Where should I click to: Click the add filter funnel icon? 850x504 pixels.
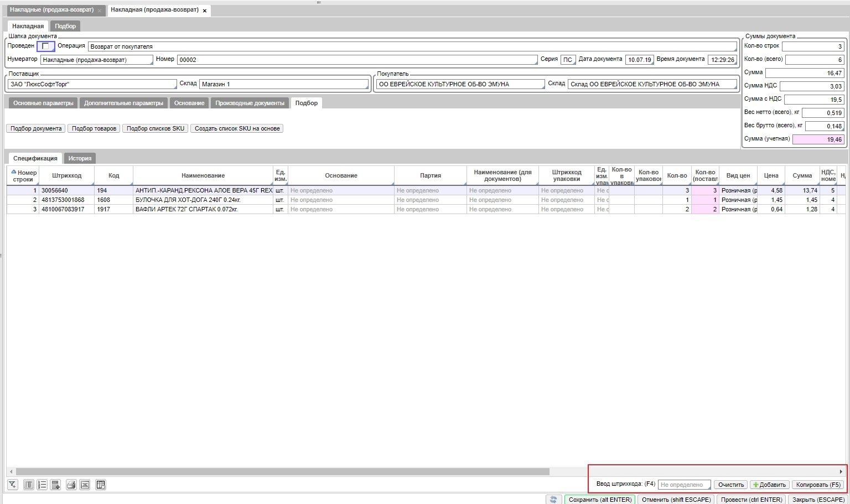coord(12,485)
